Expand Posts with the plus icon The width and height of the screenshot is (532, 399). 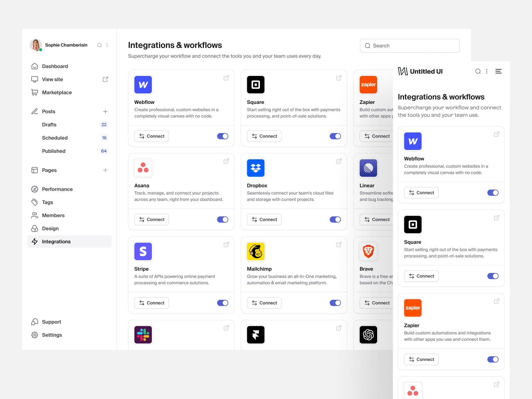[x=106, y=111]
